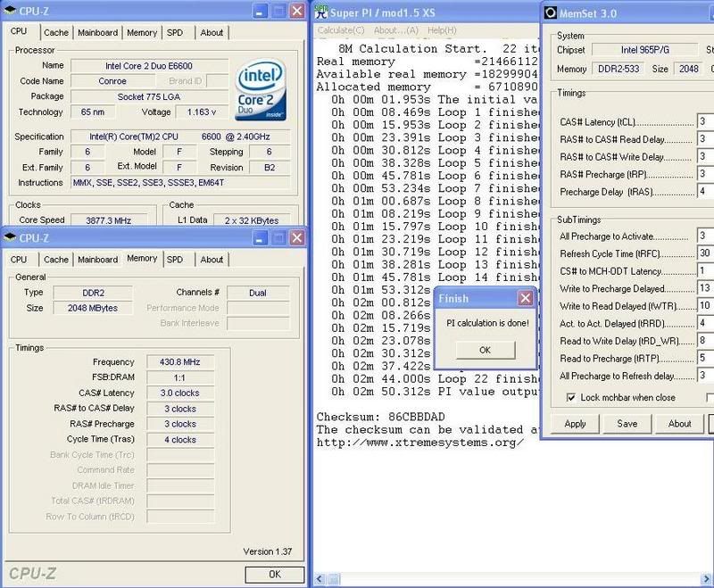Open the RAS# to CAS# Write Delay value box
Viewport: 714px width, 588px height.
click(x=705, y=156)
